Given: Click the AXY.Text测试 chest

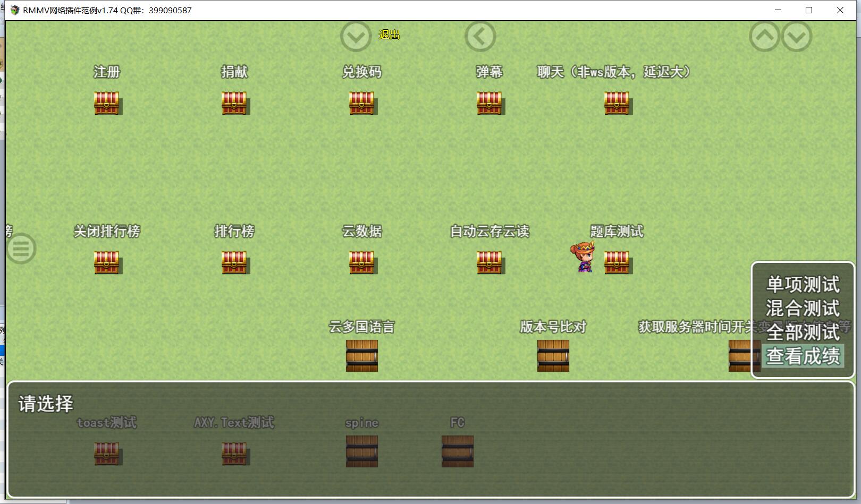Looking at the screenshot, I should [x=234, y=454].
